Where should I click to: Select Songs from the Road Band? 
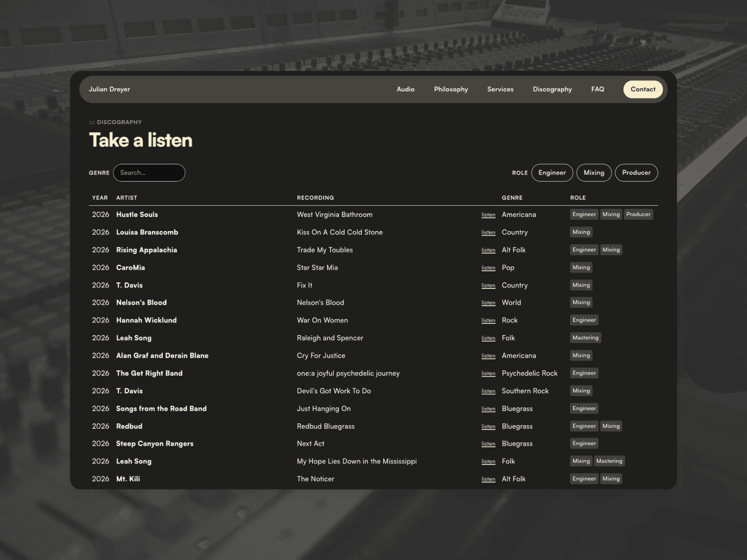[x=161, y=409]
